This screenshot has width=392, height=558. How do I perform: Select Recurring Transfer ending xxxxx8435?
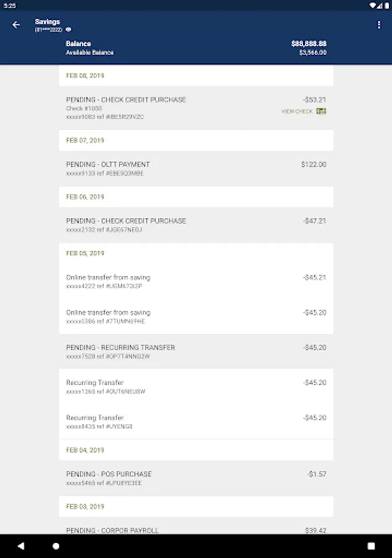click(x=196, y=422)
